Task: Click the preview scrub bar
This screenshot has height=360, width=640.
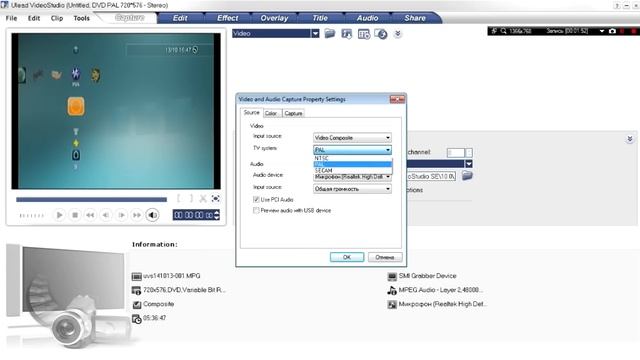Action: 91,200
